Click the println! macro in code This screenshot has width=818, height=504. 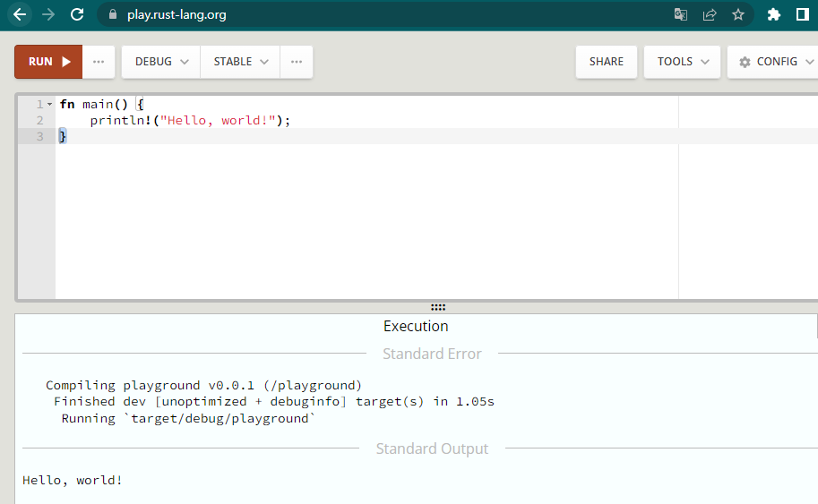(x=121, y=120)
